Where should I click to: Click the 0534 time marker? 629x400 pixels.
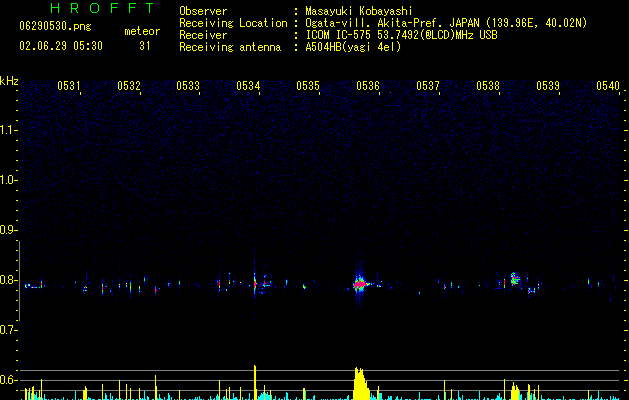coord(248,86)
